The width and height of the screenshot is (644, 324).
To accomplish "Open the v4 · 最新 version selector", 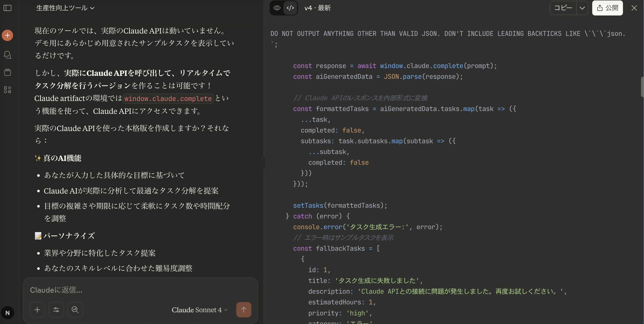I will pos(317,8).
